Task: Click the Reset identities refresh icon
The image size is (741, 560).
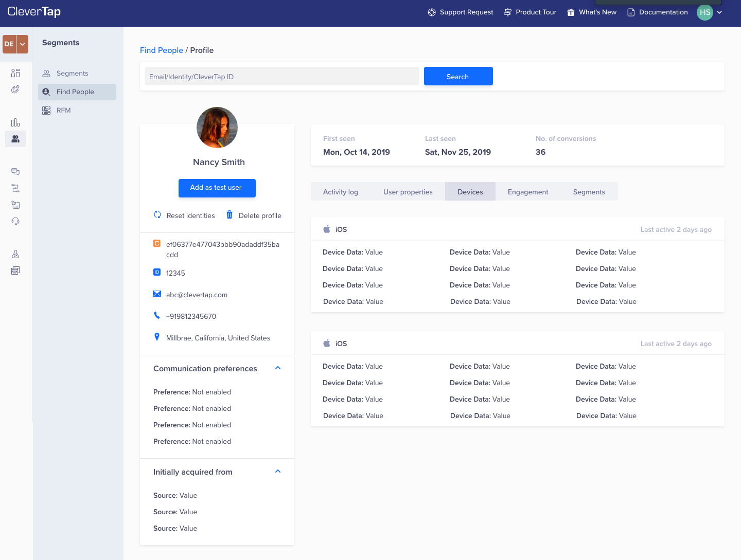Action: 157,215
